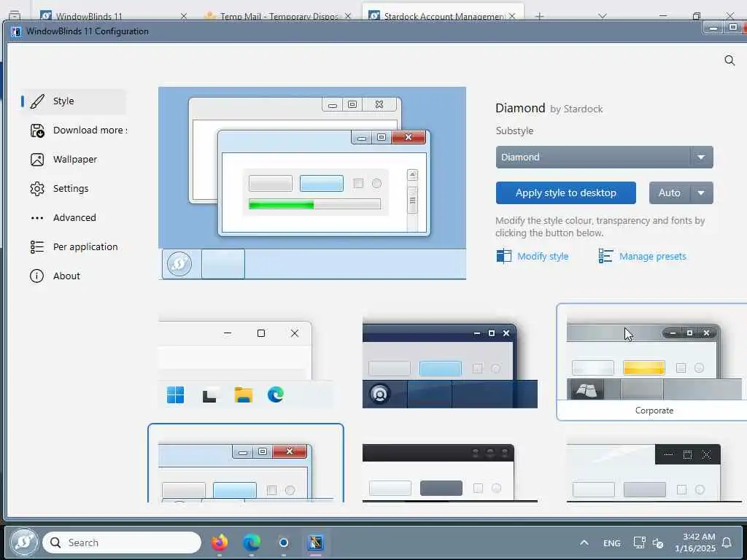Close the WindowBlinds 11 browser tab
Viewport: 747px width, 560px height.
pos(183,16)
